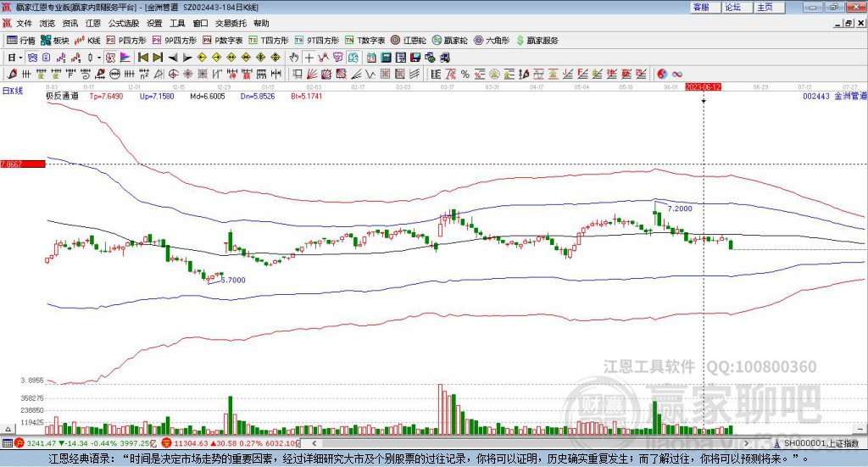Click the horizontal scrollbar right arrow

pos(747,443)
